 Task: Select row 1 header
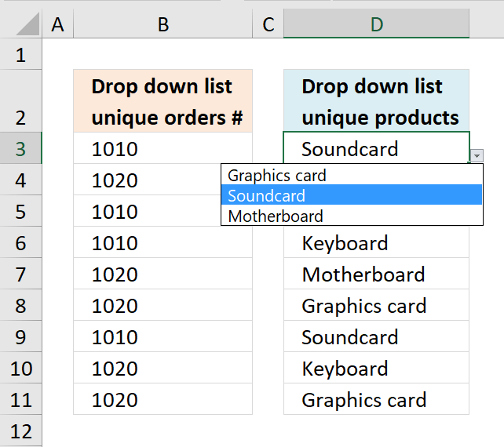21,54
